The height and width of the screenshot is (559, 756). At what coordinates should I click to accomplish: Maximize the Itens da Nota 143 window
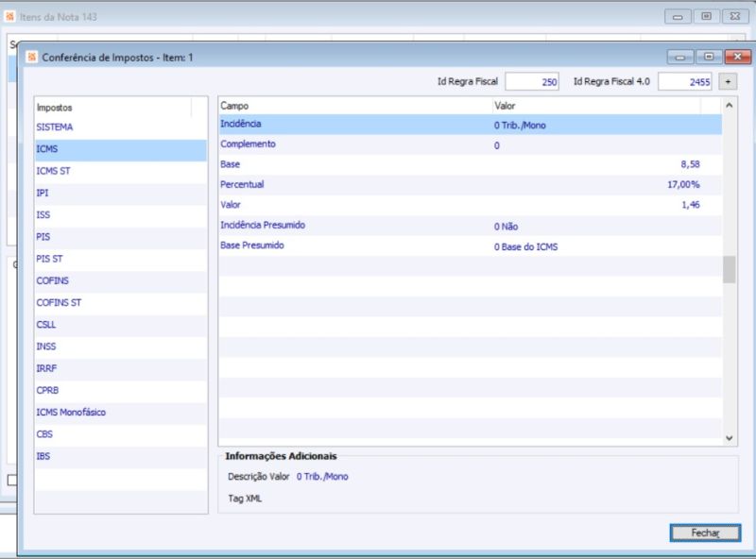tap(706, 16)
